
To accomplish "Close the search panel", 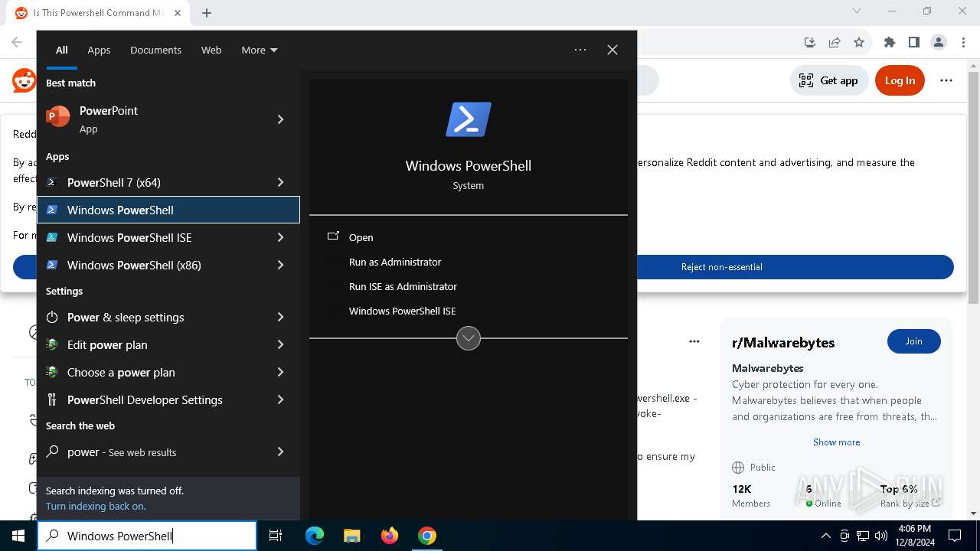I will pos(612,50).
